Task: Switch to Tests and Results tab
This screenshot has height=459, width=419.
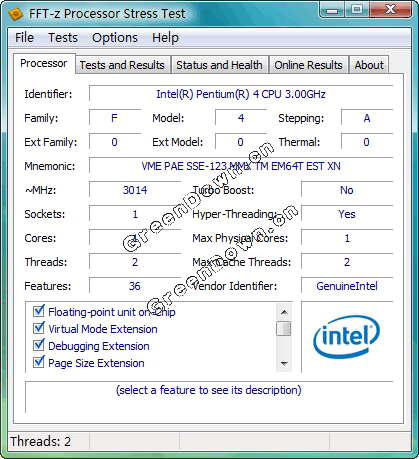Action: click(x=122, y=65)
